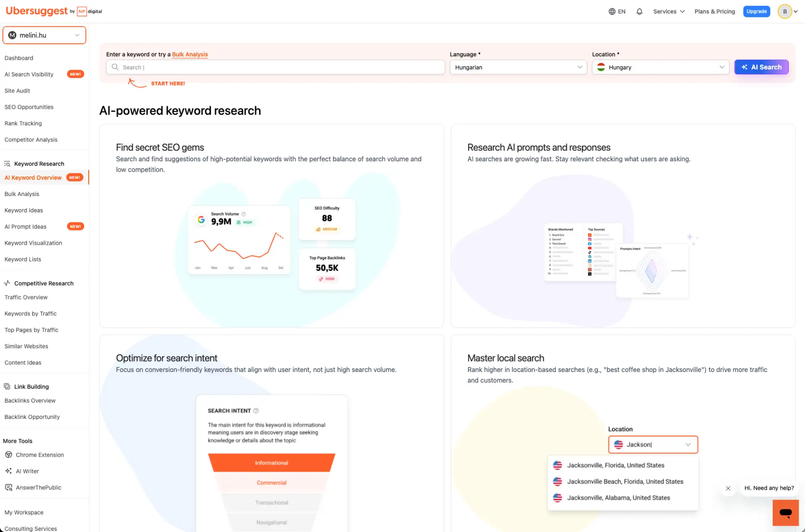Screen dimensions: 805x532
Task: Click the AI Search button
Action: (761, 67)
